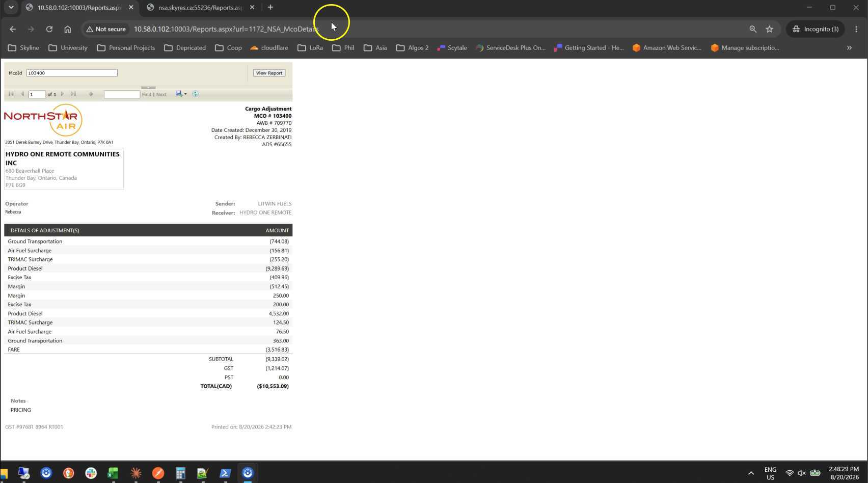Screen dimensions: 868x483
Task: Open the taskbar clock and date
Action: (844, 473)
